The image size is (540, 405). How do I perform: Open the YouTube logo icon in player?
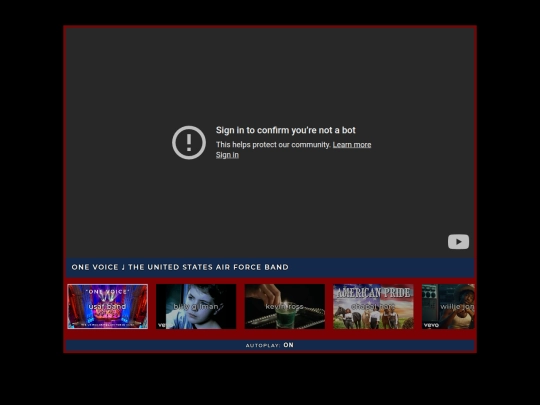pos(458,241)
